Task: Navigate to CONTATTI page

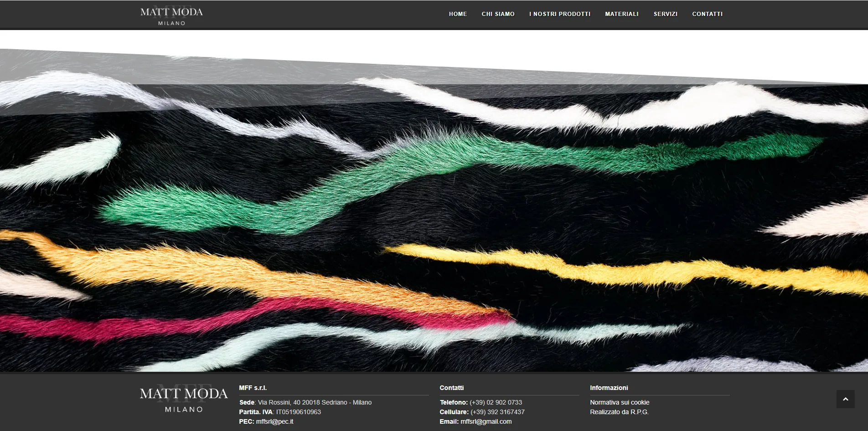Action: pyautogui.click(x=707, y=14)
